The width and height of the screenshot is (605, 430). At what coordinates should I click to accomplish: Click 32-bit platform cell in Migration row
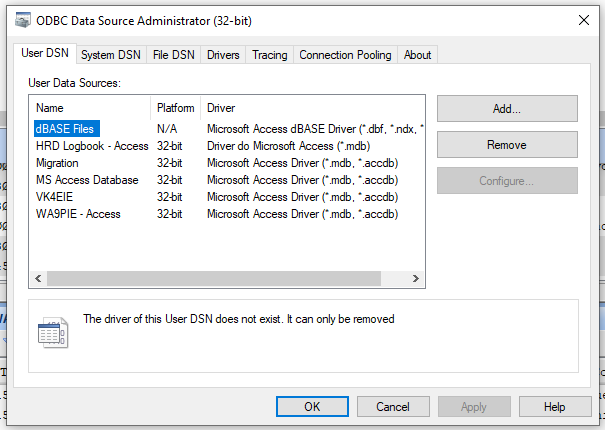169,163
